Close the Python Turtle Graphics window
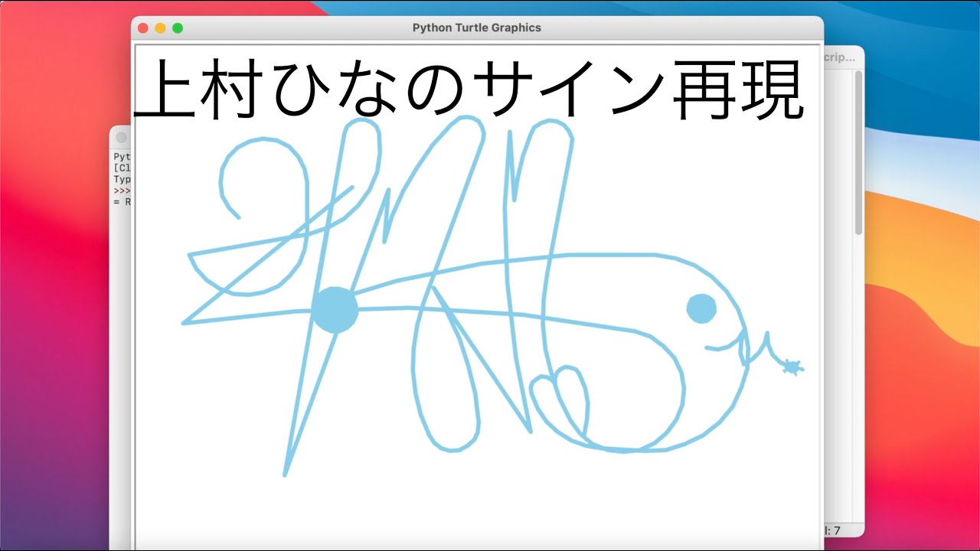The width and height of the screenshot is (980, 551). (143, 28)
